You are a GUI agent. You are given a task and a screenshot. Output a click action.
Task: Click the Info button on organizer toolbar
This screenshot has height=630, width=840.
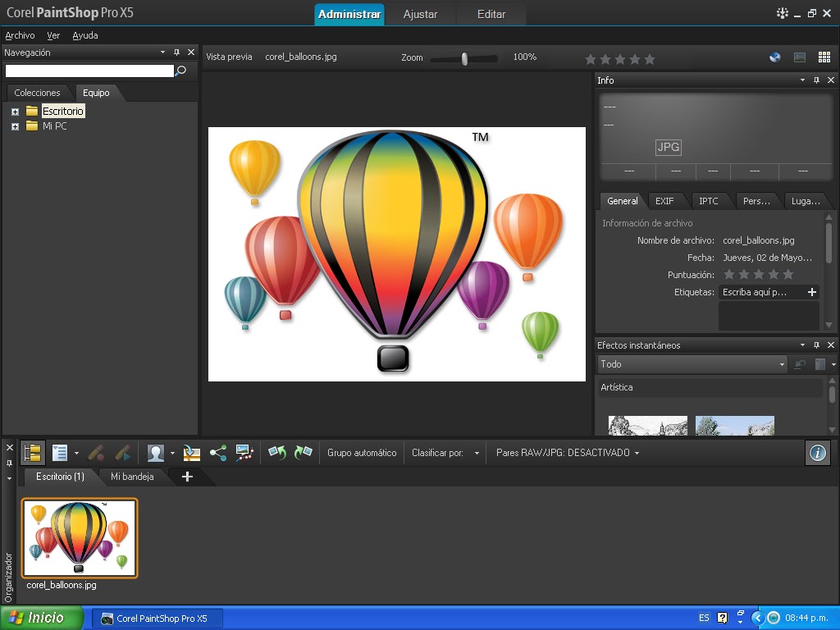click(817, 452)
